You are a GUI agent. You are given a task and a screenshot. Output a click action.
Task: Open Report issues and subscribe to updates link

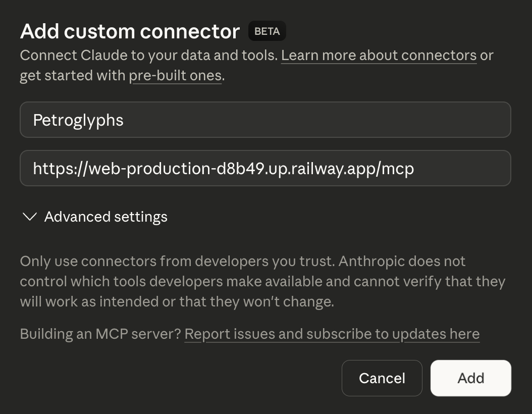click(x=332, y=334)
